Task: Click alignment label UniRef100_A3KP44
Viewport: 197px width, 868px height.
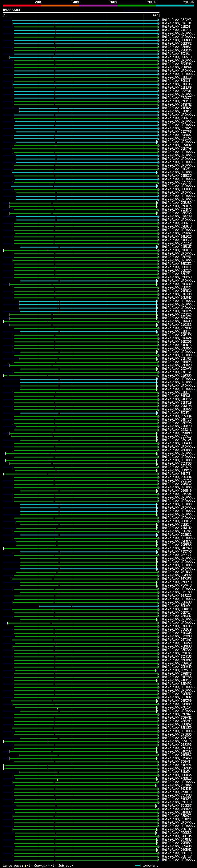Action: (x=177, y=67)
